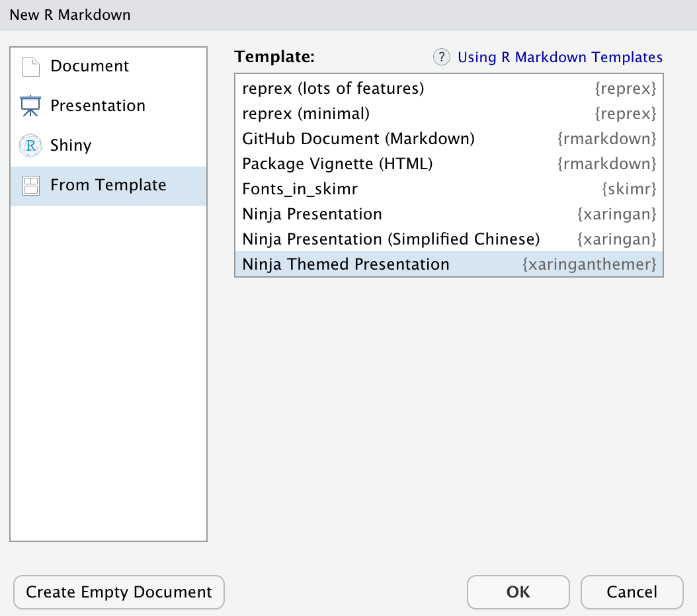Image resolution: width=697 pixels, height=616 pixels.
Task: Choose reprex (minimal) template
Action: pos(449,114)
